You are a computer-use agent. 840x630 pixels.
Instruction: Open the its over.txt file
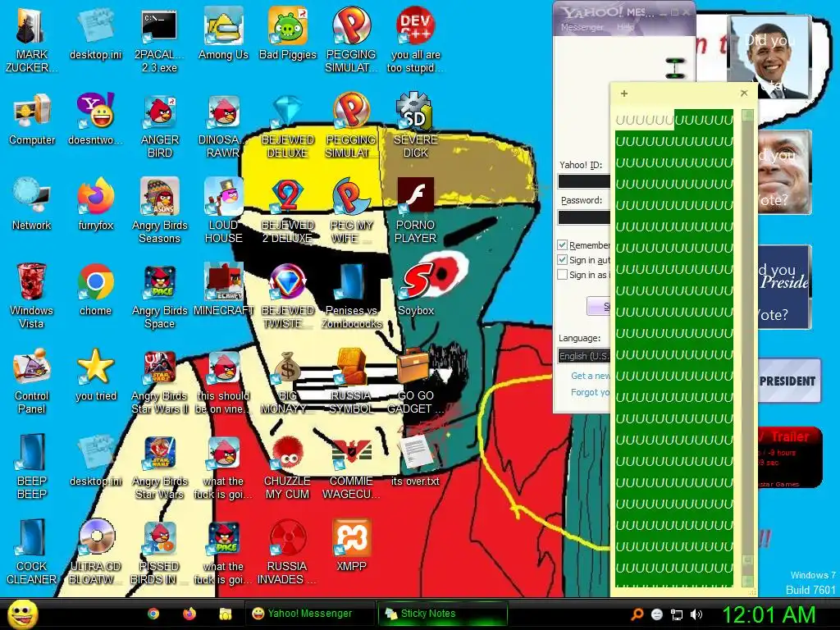(x=416, y=460)
